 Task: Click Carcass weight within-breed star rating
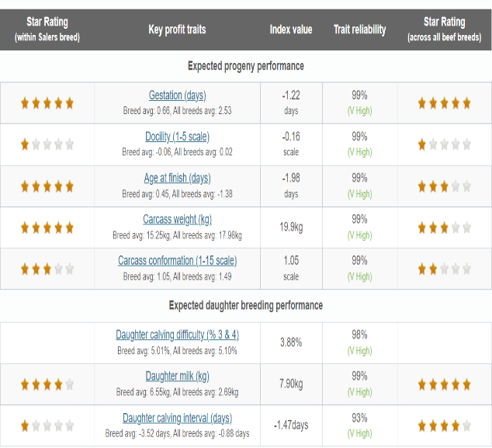(47, 227)
